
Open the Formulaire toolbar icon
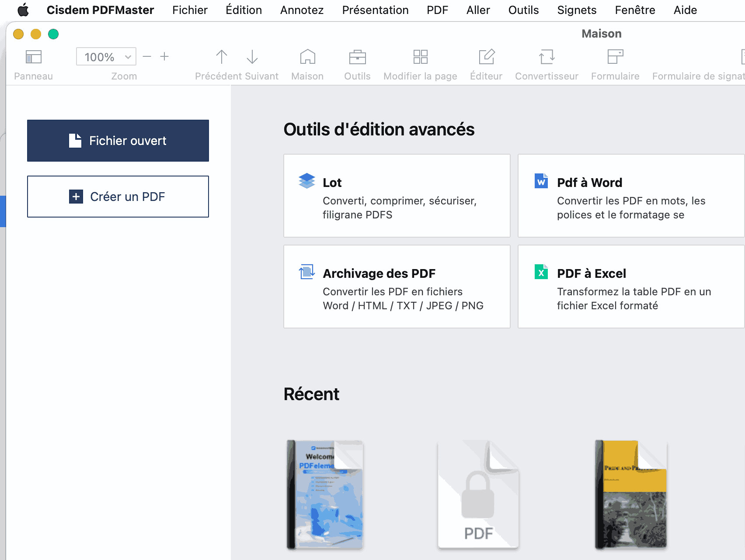[615, 57]
